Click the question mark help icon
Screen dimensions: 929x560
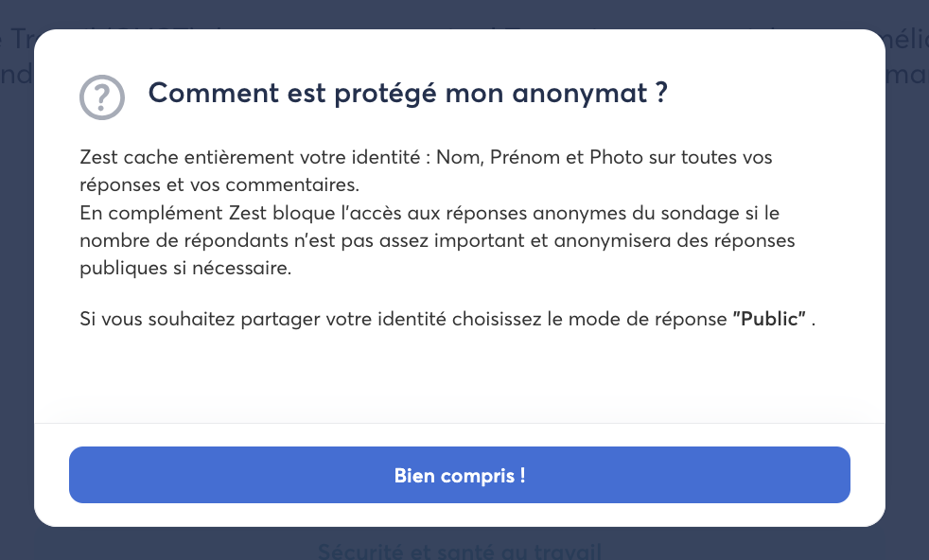pyautogui.click(x=101, y=96)
